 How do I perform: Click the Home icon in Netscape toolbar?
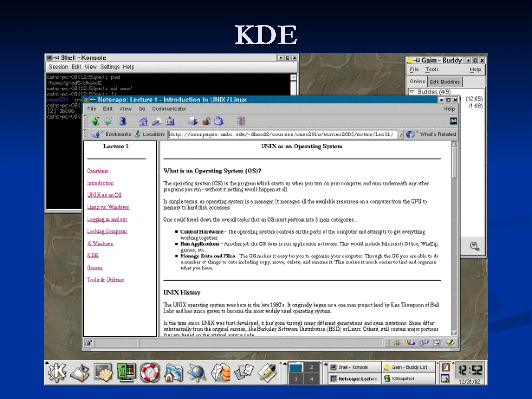pos(143,121)
